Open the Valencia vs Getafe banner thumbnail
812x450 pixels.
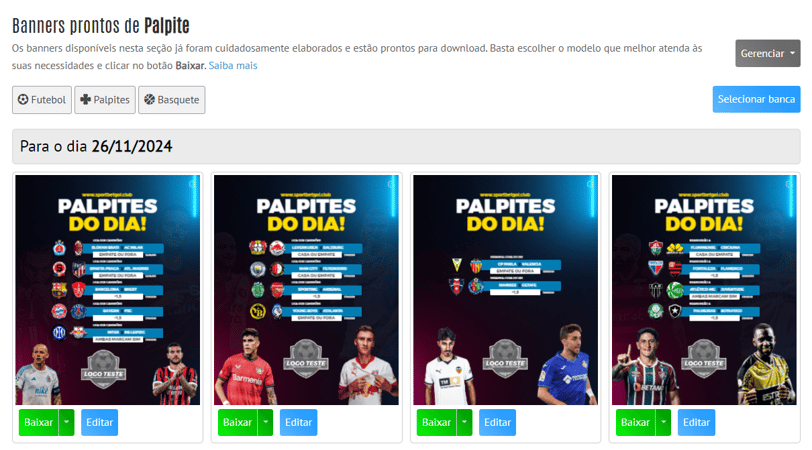pyautogui.click(x=505, y=290)
